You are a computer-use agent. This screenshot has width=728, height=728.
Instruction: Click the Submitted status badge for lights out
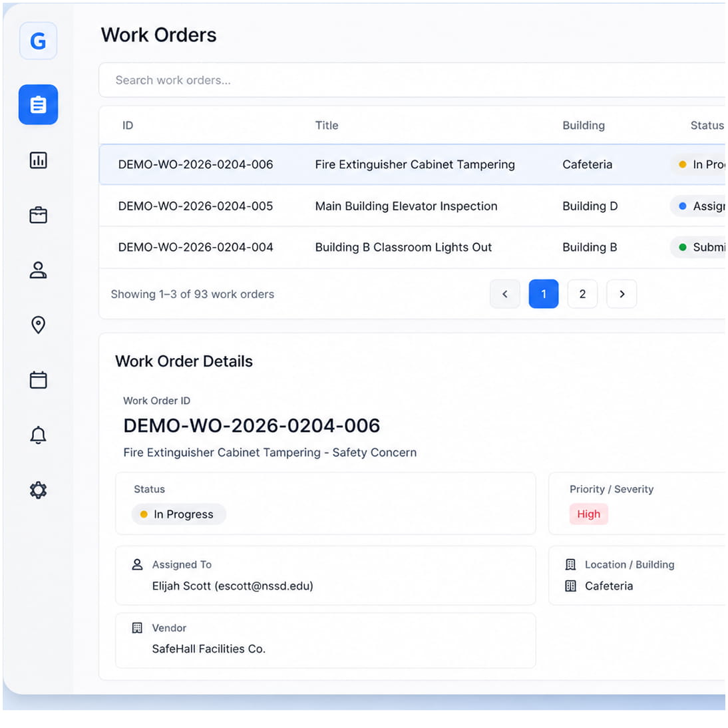(699, 247)
